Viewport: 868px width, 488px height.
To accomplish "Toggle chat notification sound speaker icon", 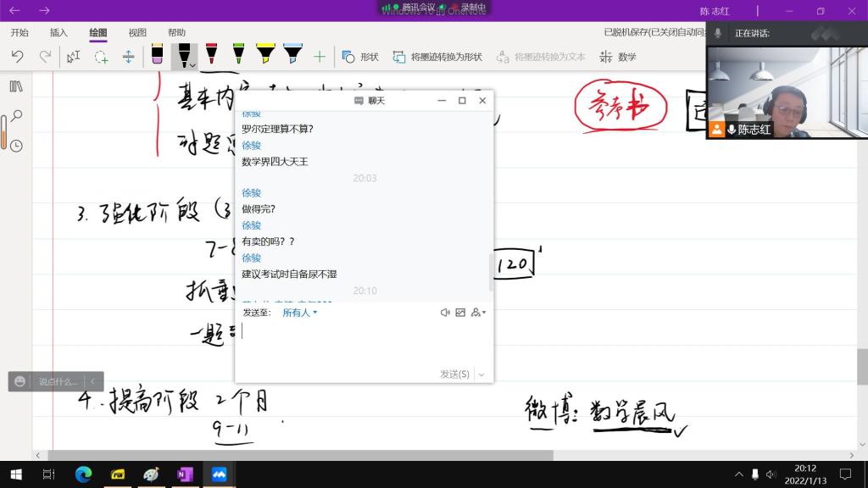I will tap(445, 313).
